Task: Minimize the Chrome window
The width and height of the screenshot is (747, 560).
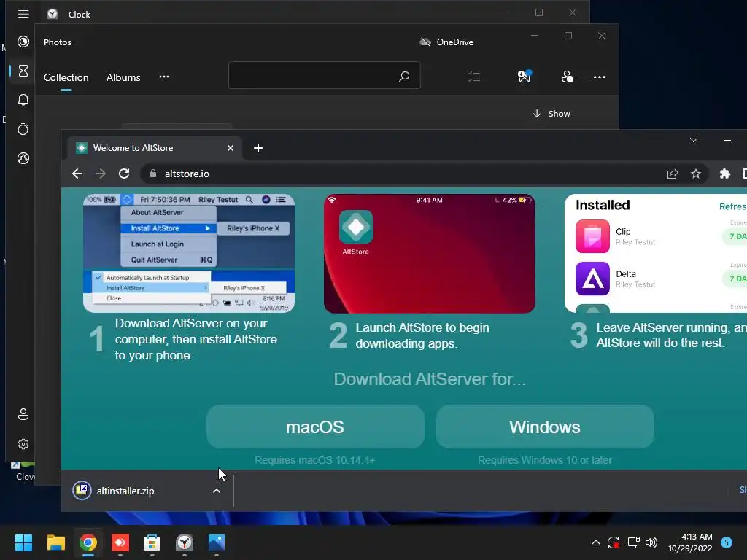Action: tap(727, 140)
